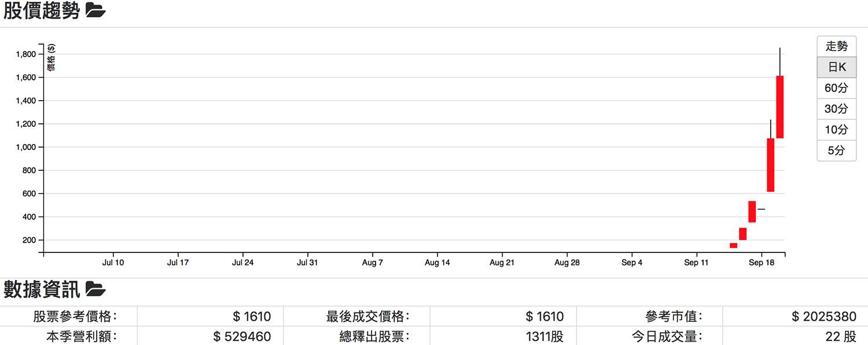Screen dimensions: 868x345
Task: Collapse the 數據資訊 section folder icon
Action: tap(95, 289)
